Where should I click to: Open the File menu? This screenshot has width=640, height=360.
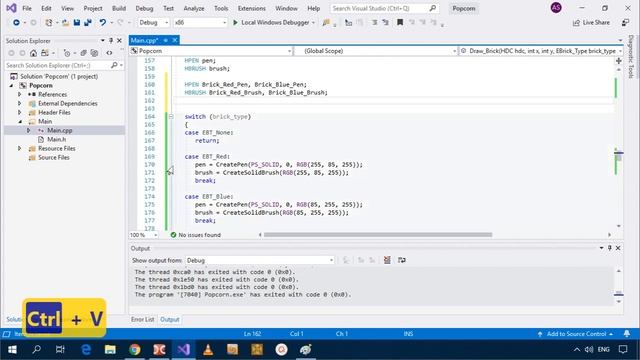pos(27,8)
